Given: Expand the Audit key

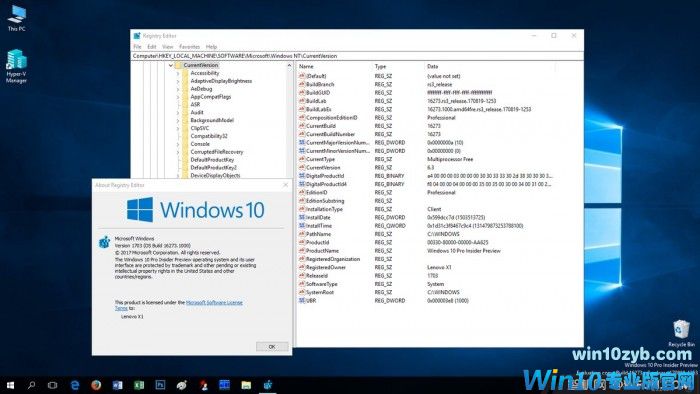Looking at the screenshot, I should click(x=178, y=112).
